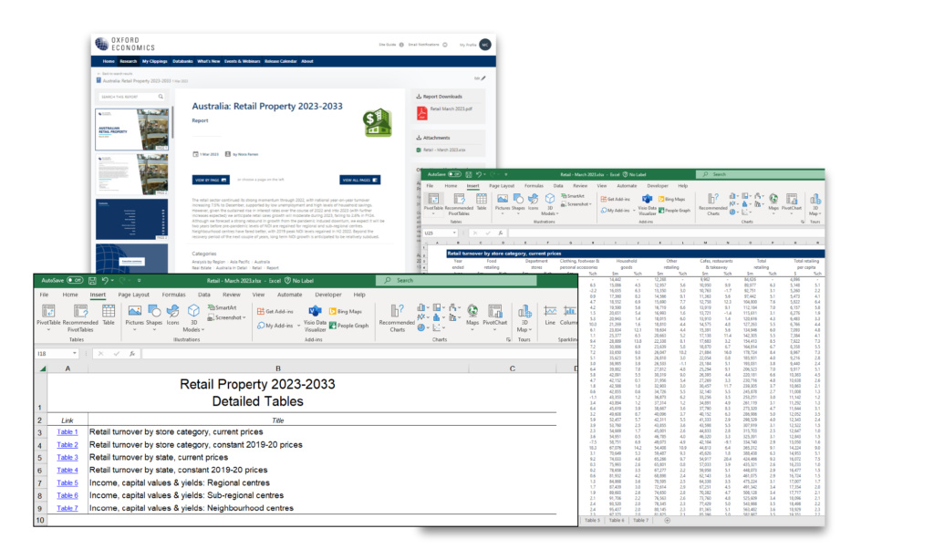Open People Graph in the Detailed Tables workbook ribbon

point(357,324)
